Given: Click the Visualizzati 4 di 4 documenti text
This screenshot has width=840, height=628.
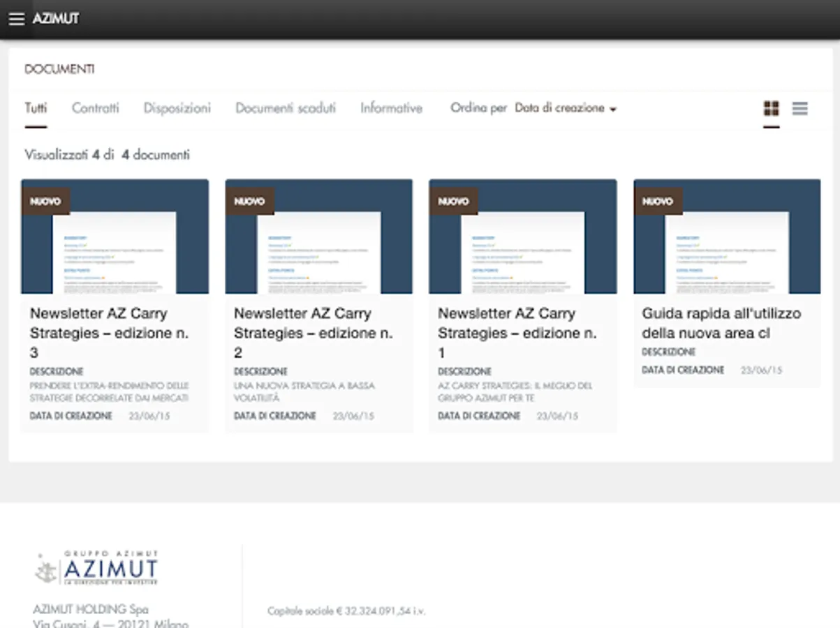Looking at the screenshot, I should click(x=107, y=155).
